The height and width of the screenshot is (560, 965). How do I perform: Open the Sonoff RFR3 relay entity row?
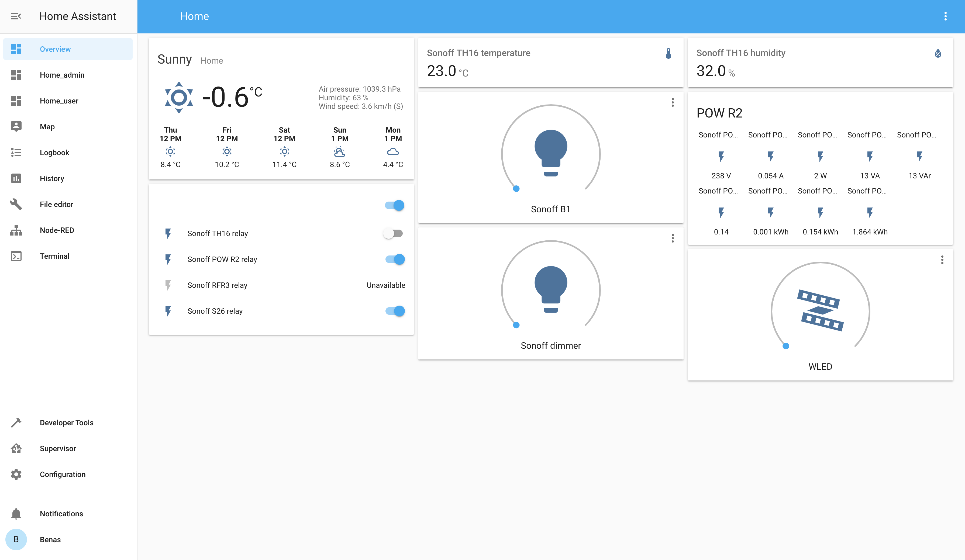click(217, 285)
